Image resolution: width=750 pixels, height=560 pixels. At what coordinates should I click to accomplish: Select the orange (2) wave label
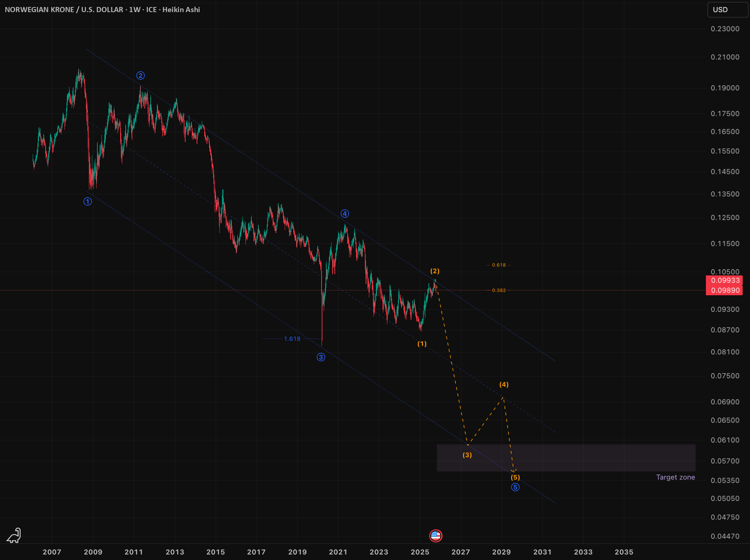click(x=435, y=271)
